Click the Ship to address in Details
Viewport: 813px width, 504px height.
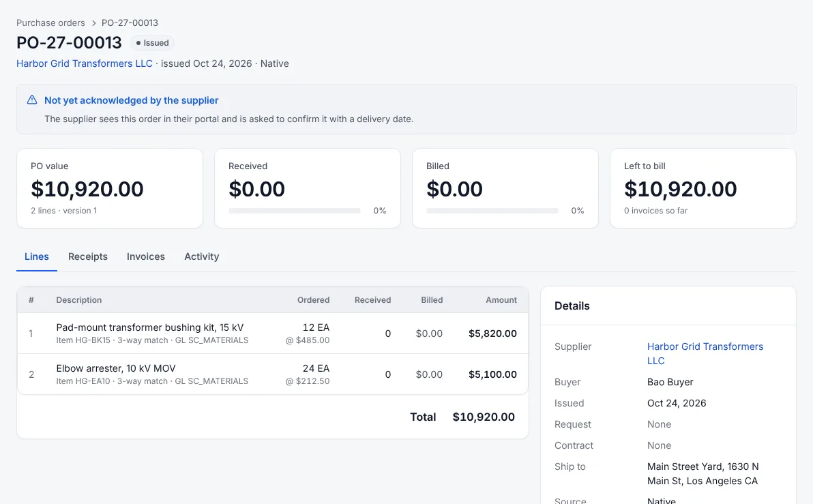[703, 474]
